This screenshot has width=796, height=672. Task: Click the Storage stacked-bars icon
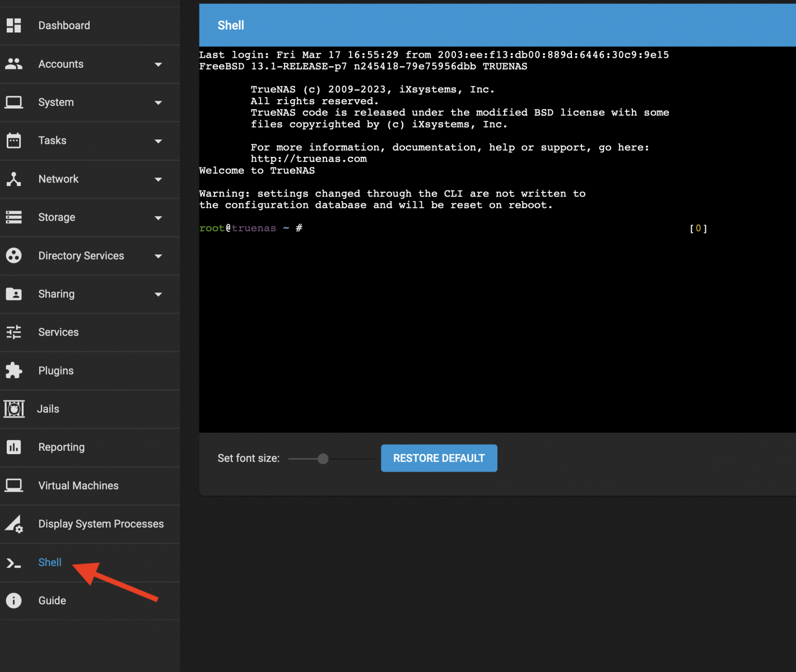(x=13, y=217)
